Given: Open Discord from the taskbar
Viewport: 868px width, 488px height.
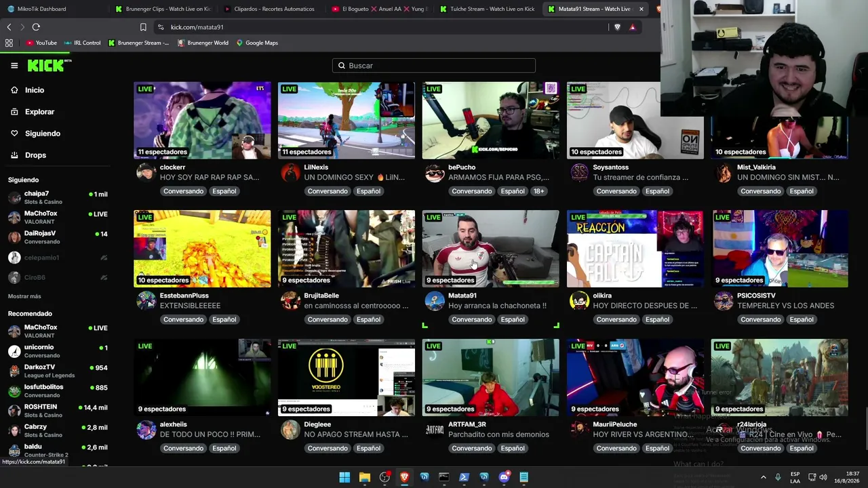Looking at the screenshot, I should click(504, 477).
